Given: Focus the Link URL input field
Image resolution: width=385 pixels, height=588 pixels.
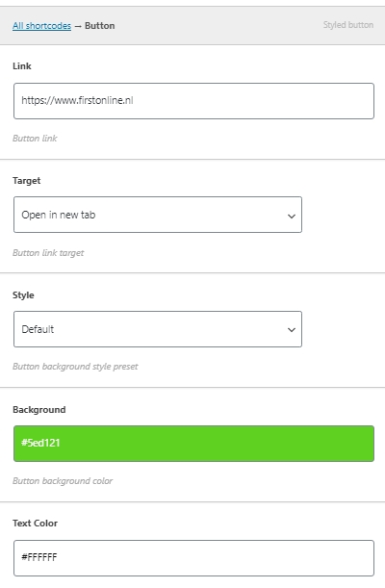Looking at the screenshot, I should point(193,101).
